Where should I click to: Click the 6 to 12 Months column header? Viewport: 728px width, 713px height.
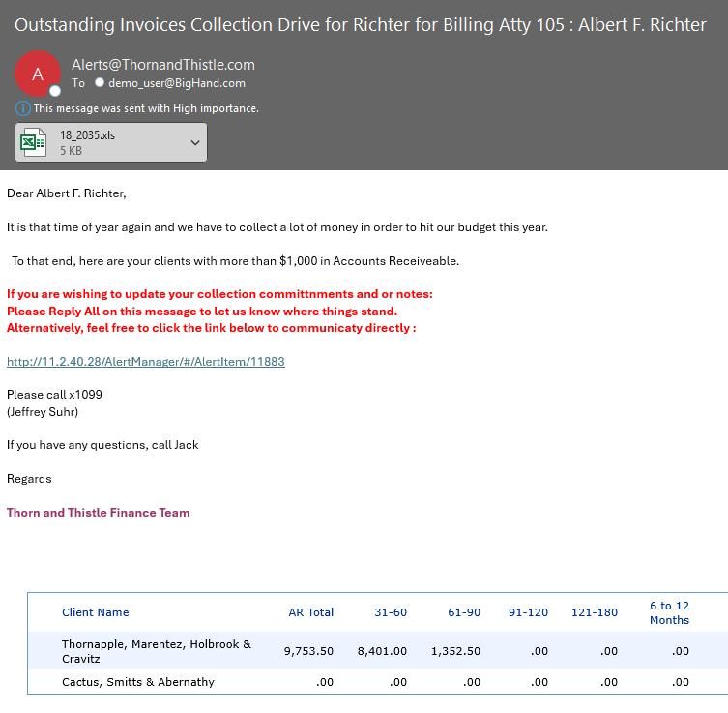[x=669, y=612]
